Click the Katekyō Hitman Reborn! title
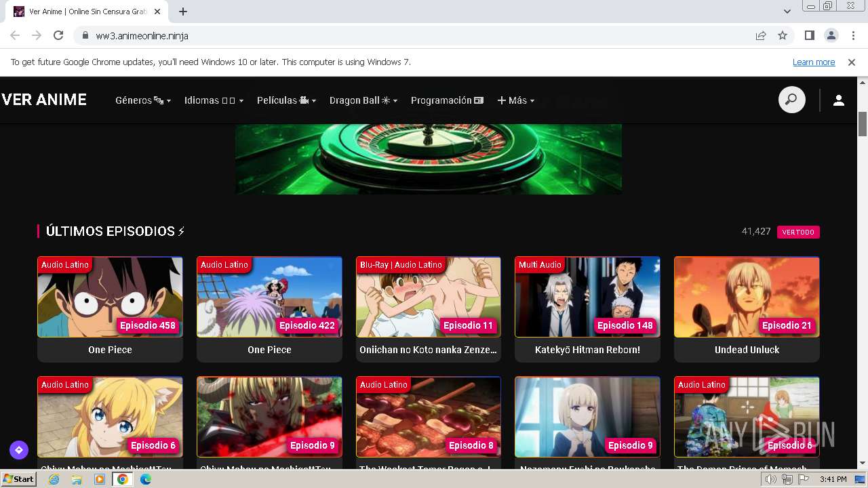868x488 pixels. coord(587,350)
